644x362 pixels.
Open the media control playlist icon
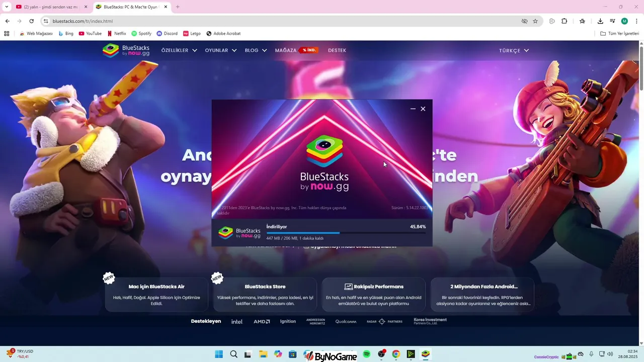(612, 21)
